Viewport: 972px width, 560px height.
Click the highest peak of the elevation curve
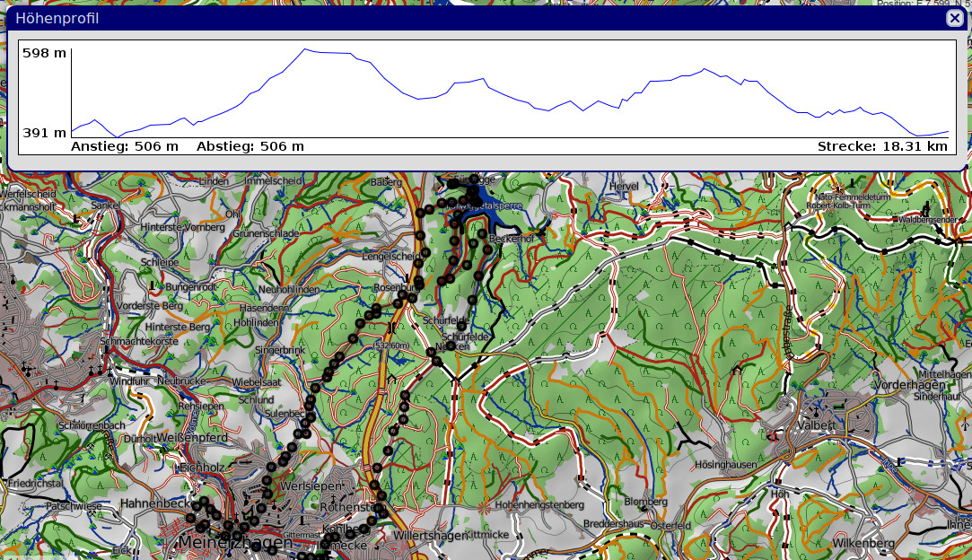click(x=305, y=49)
